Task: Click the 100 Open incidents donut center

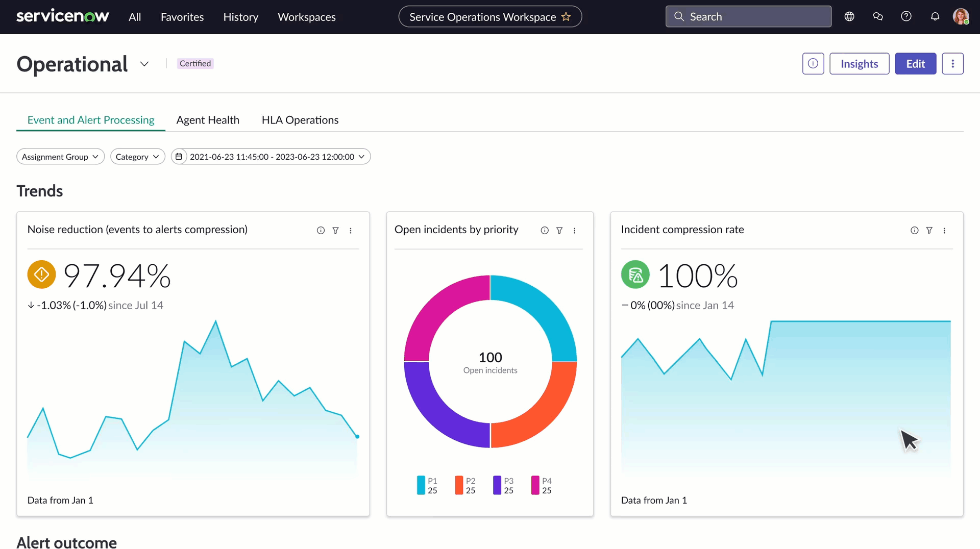Action: [x=490, y=362]
